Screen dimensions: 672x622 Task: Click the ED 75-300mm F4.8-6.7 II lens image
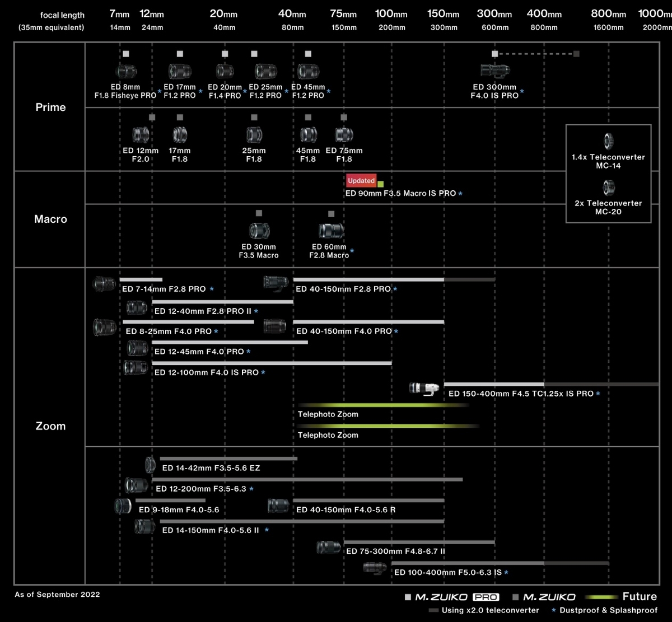point(329,547)
